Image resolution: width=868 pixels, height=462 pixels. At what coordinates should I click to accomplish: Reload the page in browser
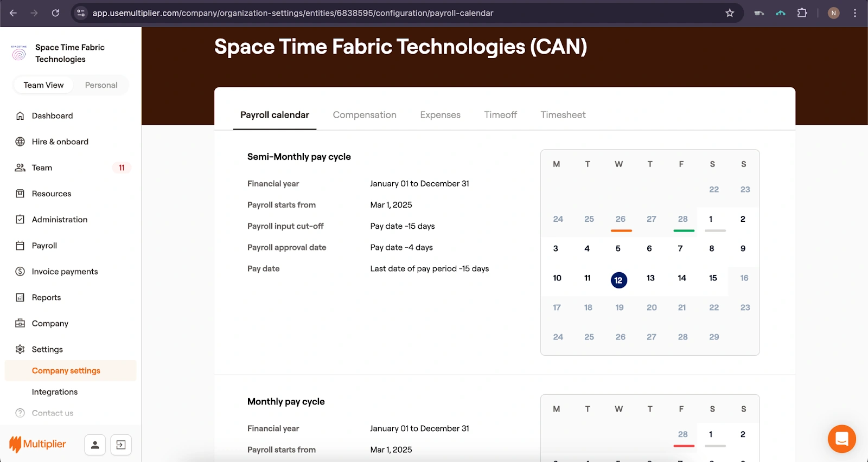[x=55, y=13]
